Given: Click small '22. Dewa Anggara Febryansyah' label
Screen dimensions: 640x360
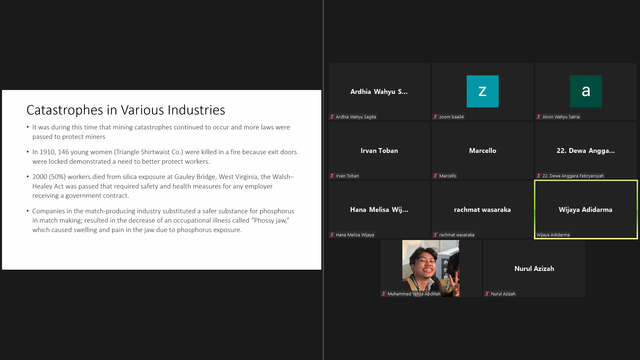Looking at the screenshot, I should pos(573,176).
